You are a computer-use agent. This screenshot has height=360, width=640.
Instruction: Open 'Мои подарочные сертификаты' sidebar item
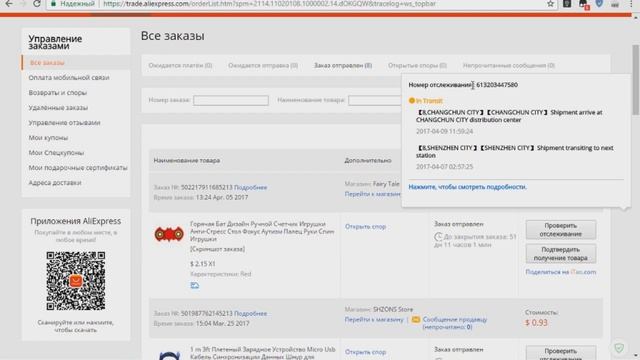point(78,168)
